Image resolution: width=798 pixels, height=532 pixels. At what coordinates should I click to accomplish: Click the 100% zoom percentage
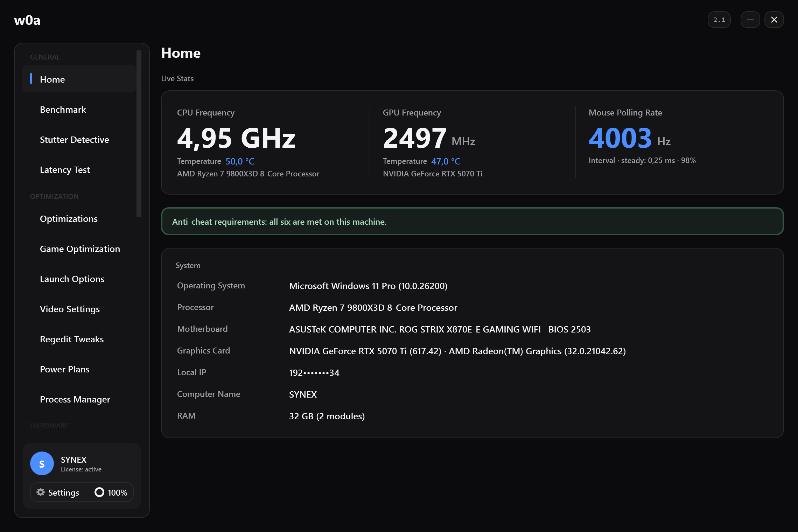tap(117, 492)
